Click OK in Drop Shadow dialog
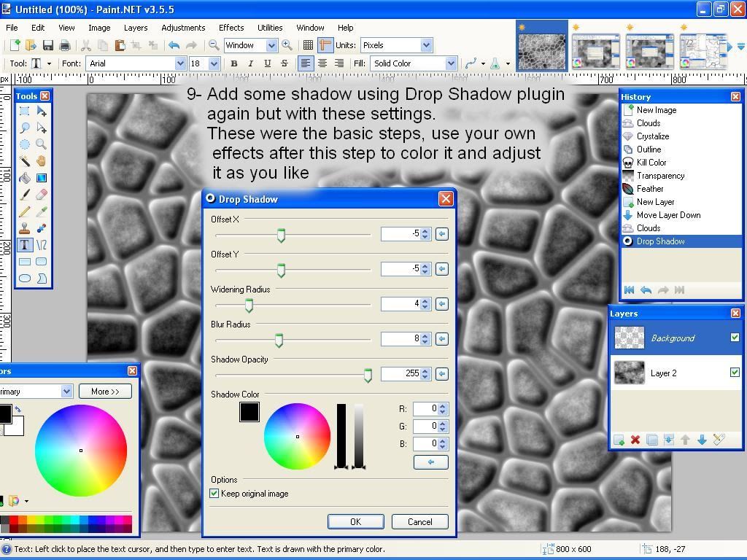Viewport: 747px width, 560px height. [355, 521]
